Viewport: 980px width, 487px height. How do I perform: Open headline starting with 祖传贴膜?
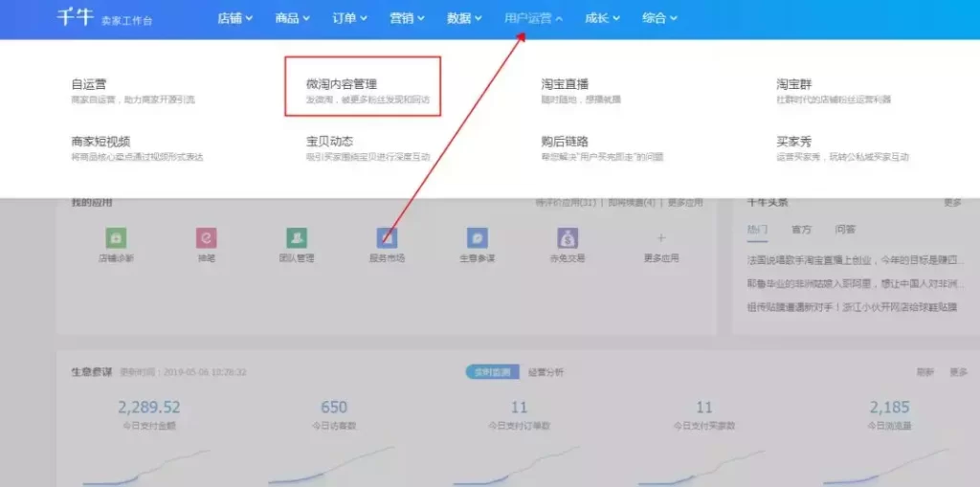852,307
